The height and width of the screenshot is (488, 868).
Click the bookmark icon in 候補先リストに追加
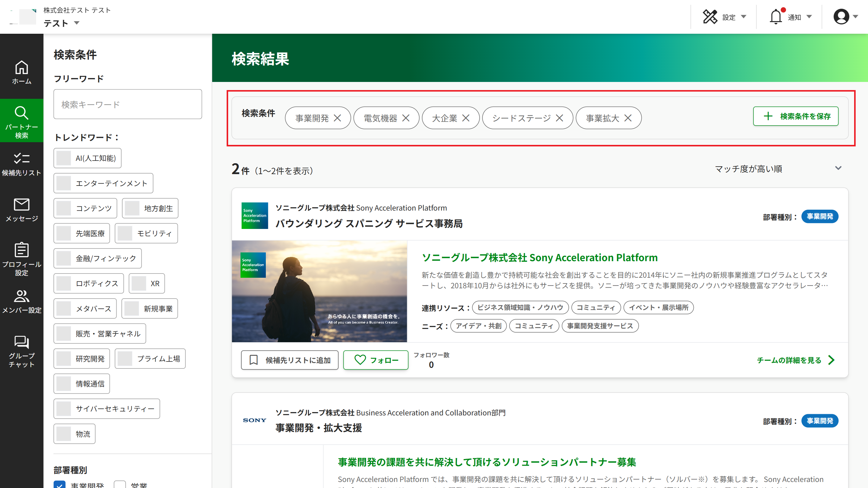253,360
